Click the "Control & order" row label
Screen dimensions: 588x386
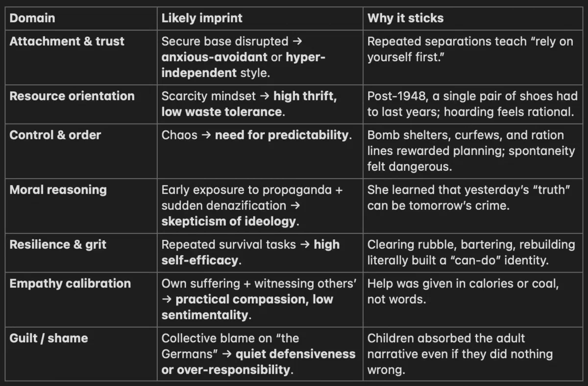[x=55, y=135]
